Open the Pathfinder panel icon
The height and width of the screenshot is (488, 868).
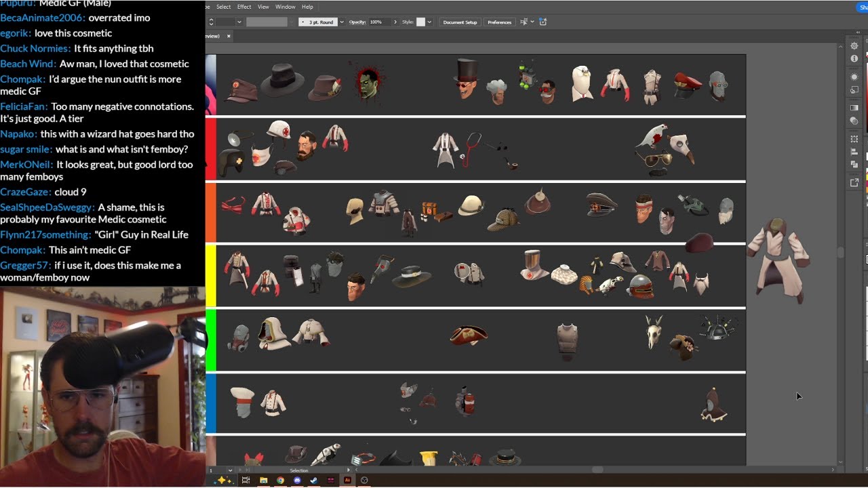coord(854,165)
